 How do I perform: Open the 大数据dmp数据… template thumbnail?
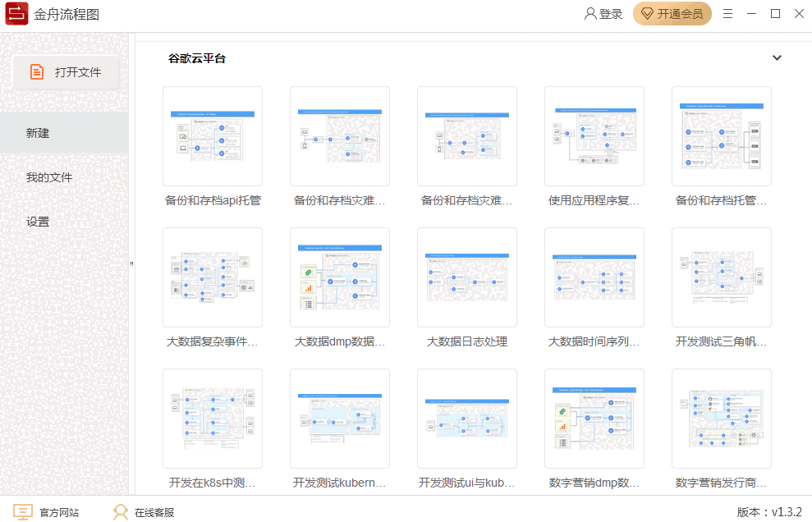[340, 277]
